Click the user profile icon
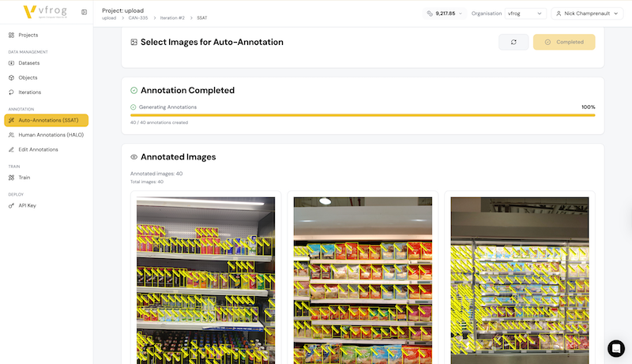The height and width of the screenshot is (364, 632). [559, 13]
